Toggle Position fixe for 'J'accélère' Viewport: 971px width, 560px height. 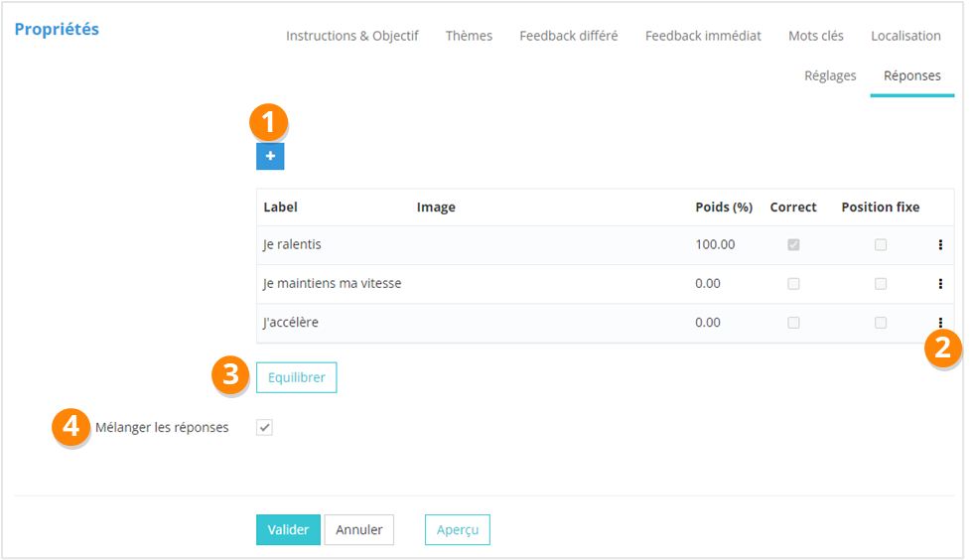click(x=881, y=323)
